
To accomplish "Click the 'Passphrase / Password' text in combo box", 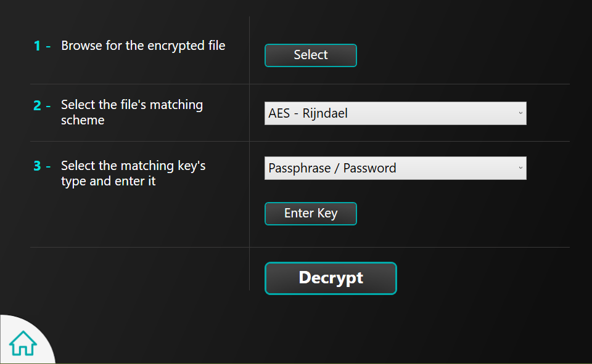I will tap(332, 168).
